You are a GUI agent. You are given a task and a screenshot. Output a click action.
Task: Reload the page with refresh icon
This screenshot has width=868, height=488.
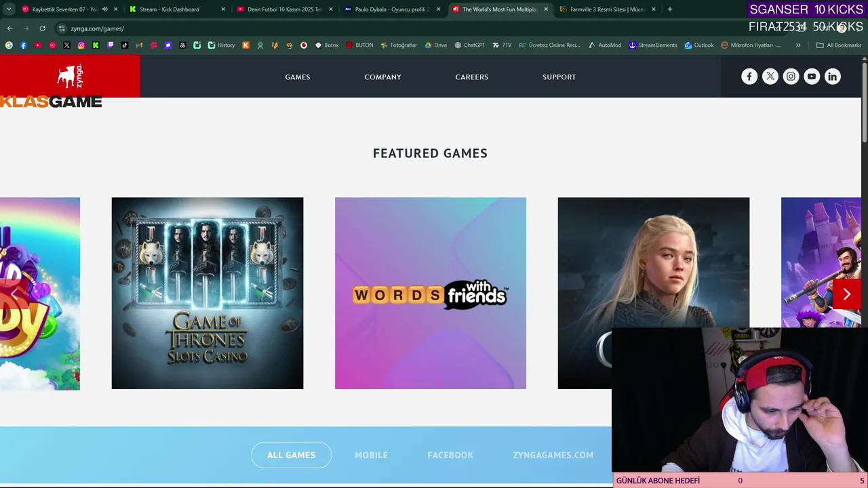[x=42, y=28]
